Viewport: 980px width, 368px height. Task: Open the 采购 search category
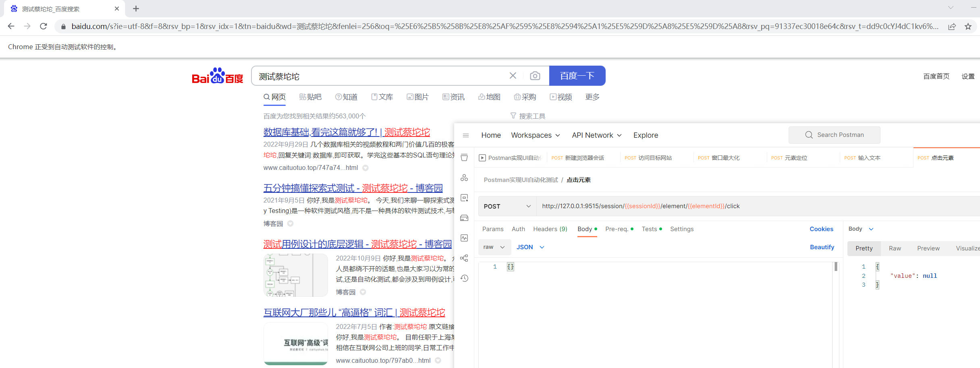525,97
